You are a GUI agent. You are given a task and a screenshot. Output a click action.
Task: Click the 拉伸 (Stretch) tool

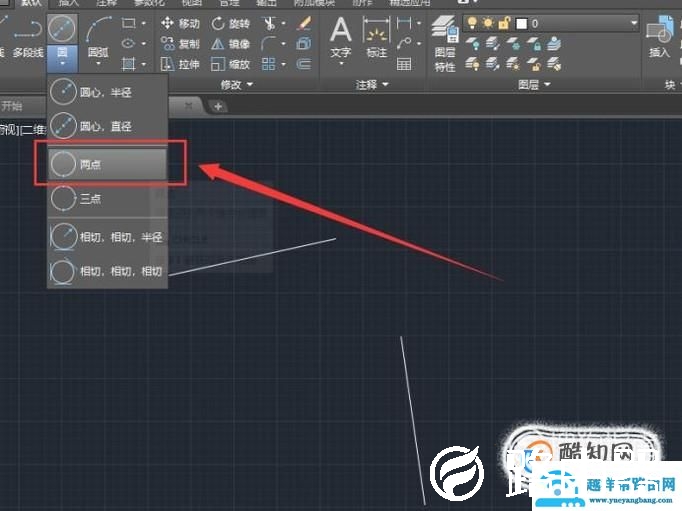click(x=180, y=64)
